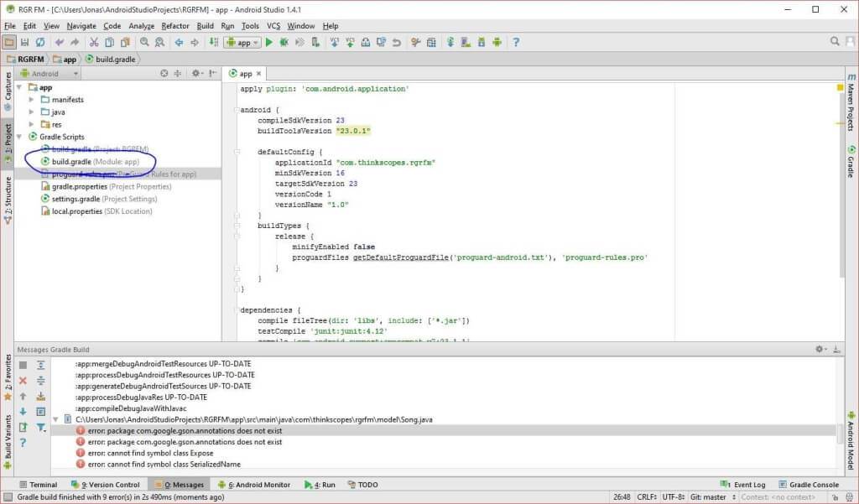The width and height of the screenshot is (859, 504).
Task: Open the AVD Manager icon
Action: coord(466,42)
